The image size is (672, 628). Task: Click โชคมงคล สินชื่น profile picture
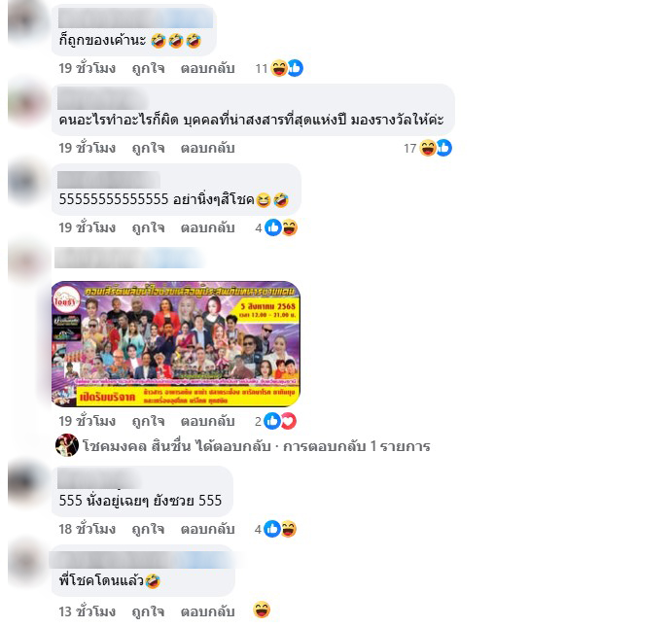pos(67,445)
